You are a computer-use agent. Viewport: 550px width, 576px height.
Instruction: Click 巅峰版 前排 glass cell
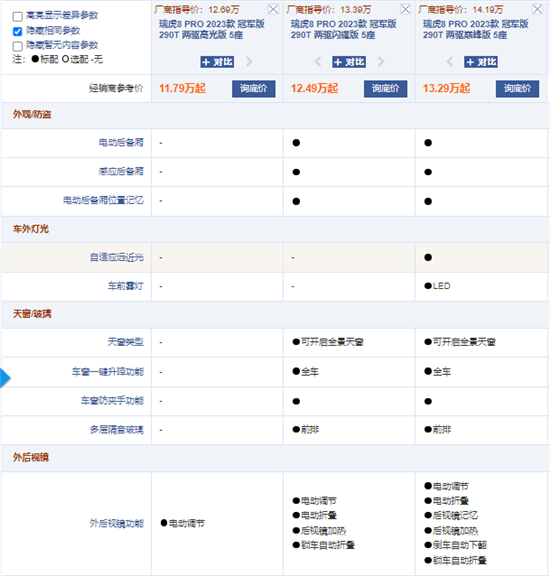tap(438, 429)
